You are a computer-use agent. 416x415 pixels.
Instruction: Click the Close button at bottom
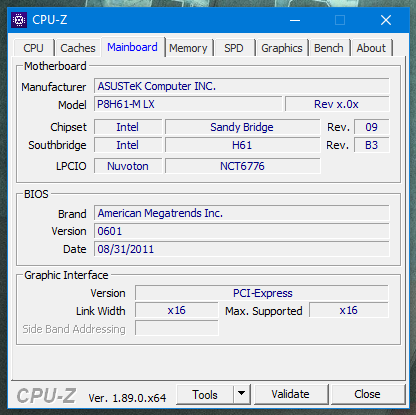coord(367,394)
